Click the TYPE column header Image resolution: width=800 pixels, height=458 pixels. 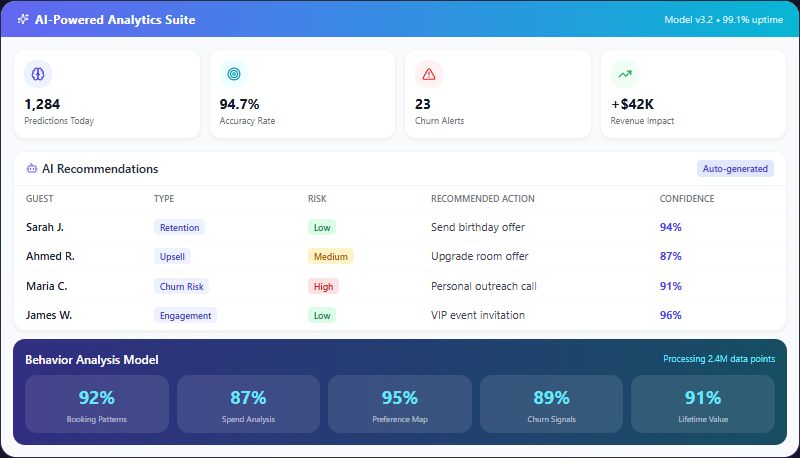(164, 199)
